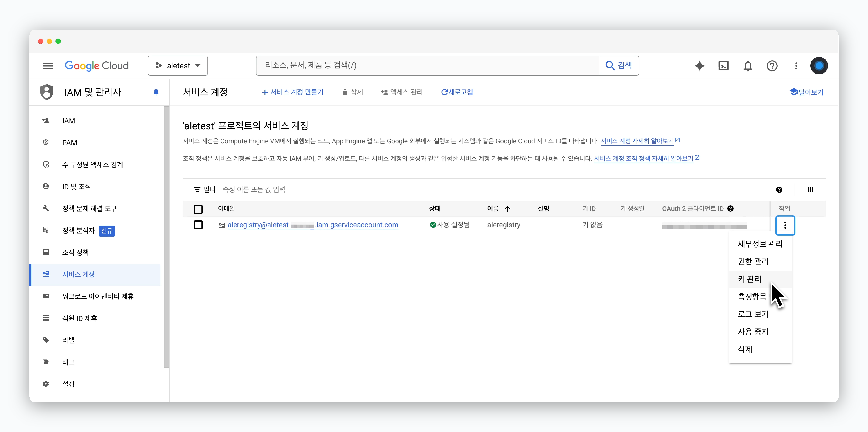The height and width of the screenshot is (432, 868).
Task: Open 설정 sidebar item
Action: [95, 384]
